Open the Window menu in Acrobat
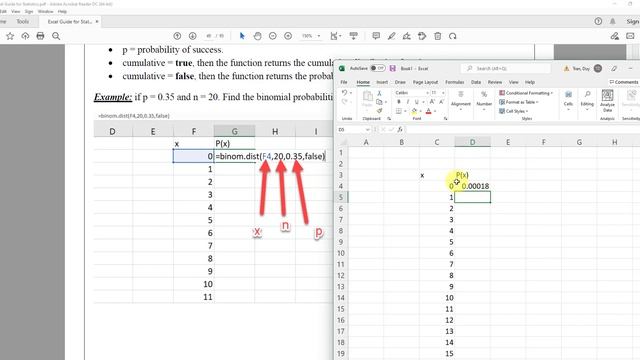640x360 pixels. (x=45, y=11)
